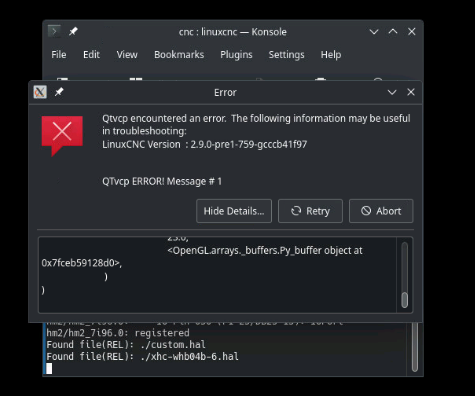Minimize the Konsole window
The width and height of the screenshot is (475, 396).
click(x=374, y=32)
